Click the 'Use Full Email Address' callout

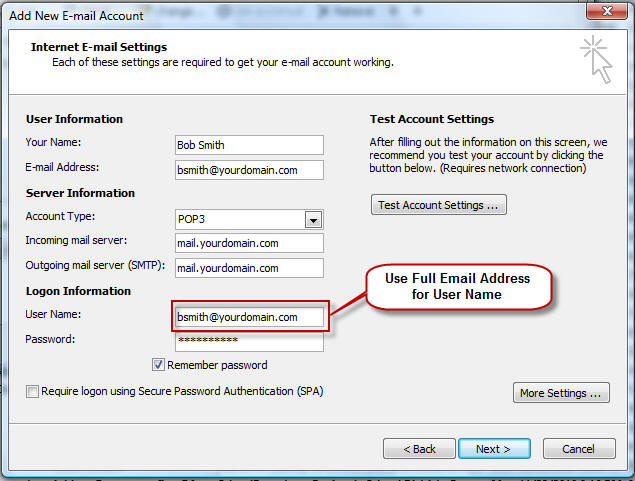[457, 286]
